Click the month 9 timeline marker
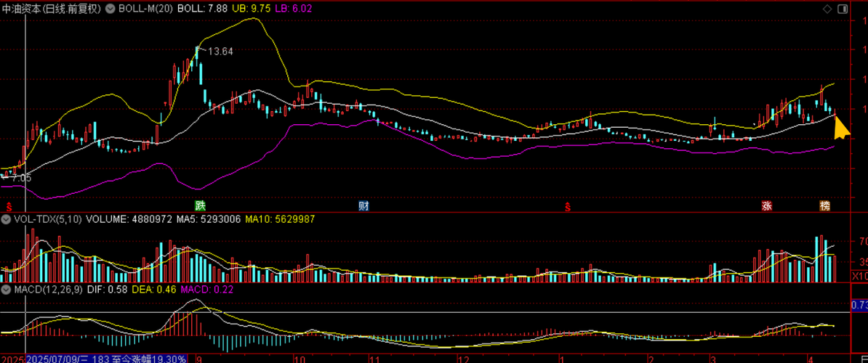 (x=199, y=359)
